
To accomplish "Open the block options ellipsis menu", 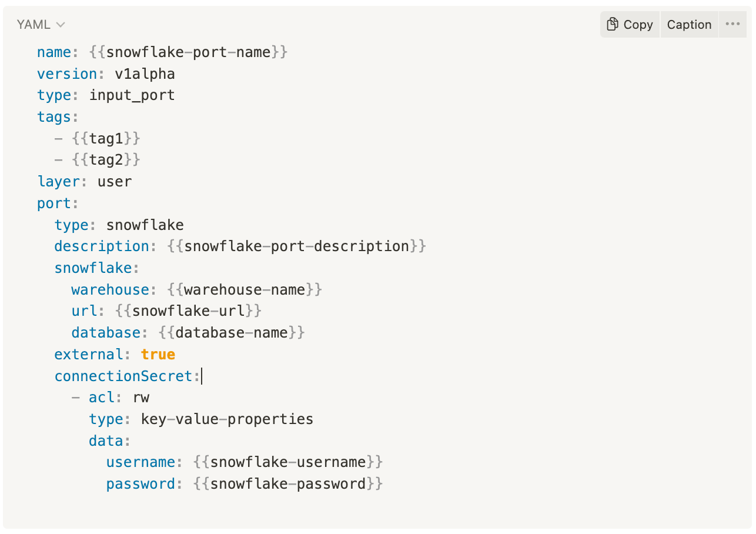I will click(732, 24).
